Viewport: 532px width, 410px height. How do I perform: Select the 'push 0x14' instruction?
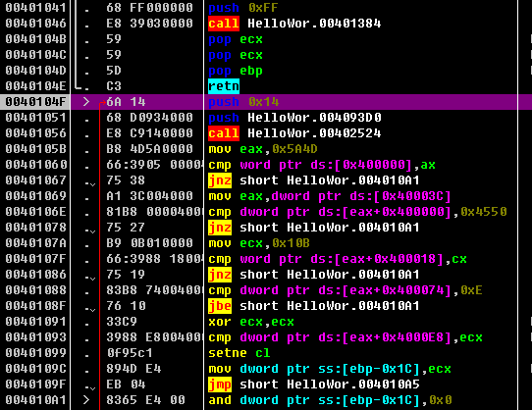242,102
